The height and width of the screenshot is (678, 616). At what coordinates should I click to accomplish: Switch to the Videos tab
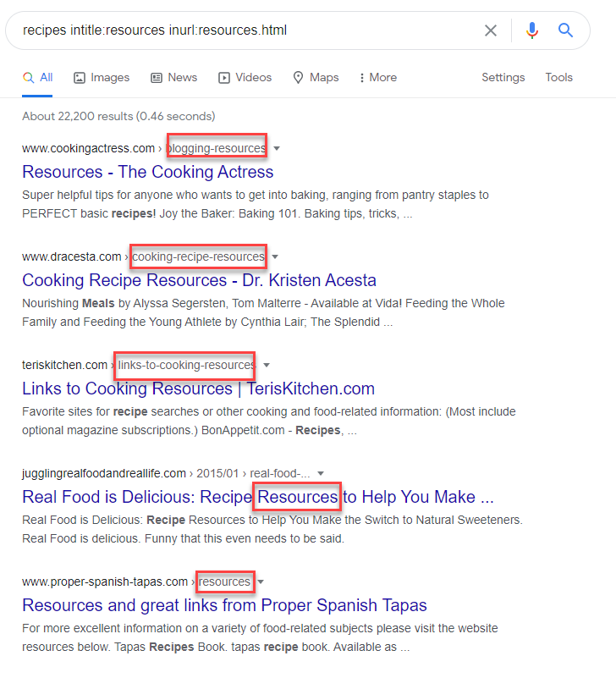click(x=245, y=78)
